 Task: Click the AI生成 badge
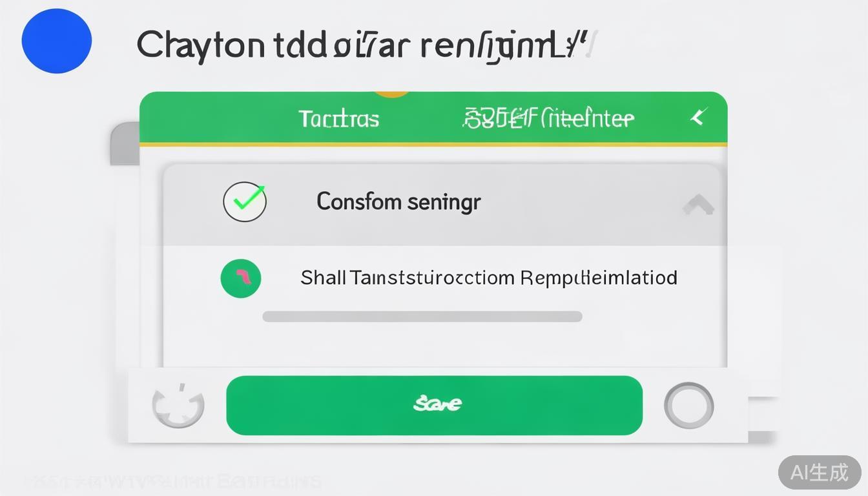pos(820,473)
